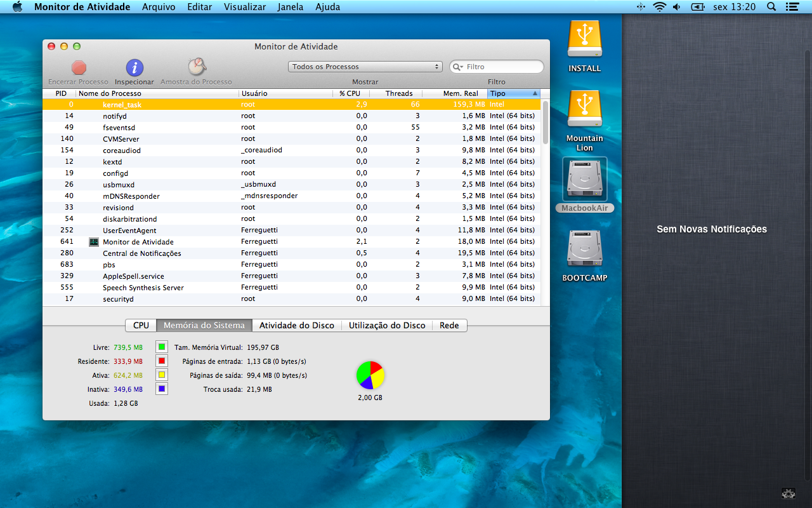Click the menu bar icon left of Wi-Fi
812x508 pixels.
641,7
